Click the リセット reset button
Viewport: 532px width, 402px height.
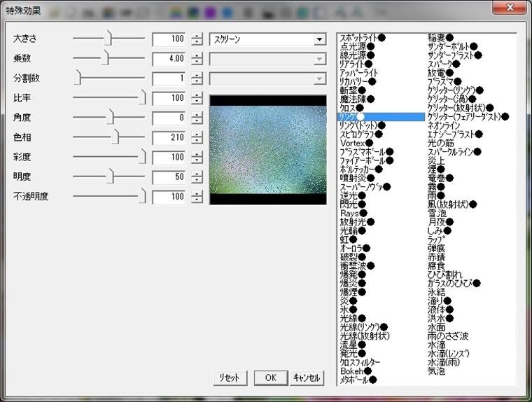pyautogui.click(x=230, y=378)
